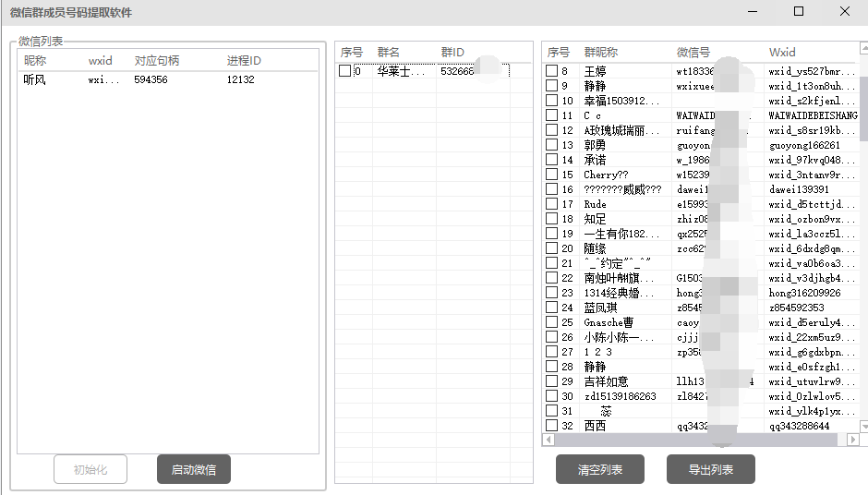Click the 清空列表 button

coord(600,469)
